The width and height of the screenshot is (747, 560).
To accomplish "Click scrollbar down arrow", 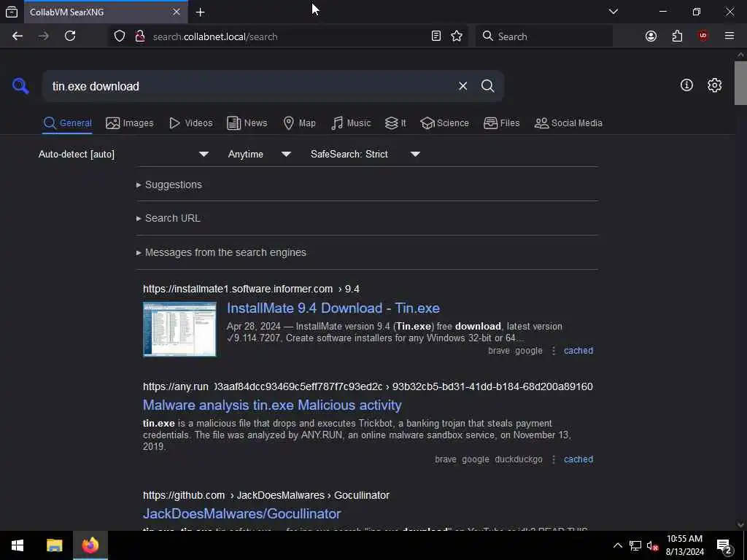I will click(x=740, y=525).
